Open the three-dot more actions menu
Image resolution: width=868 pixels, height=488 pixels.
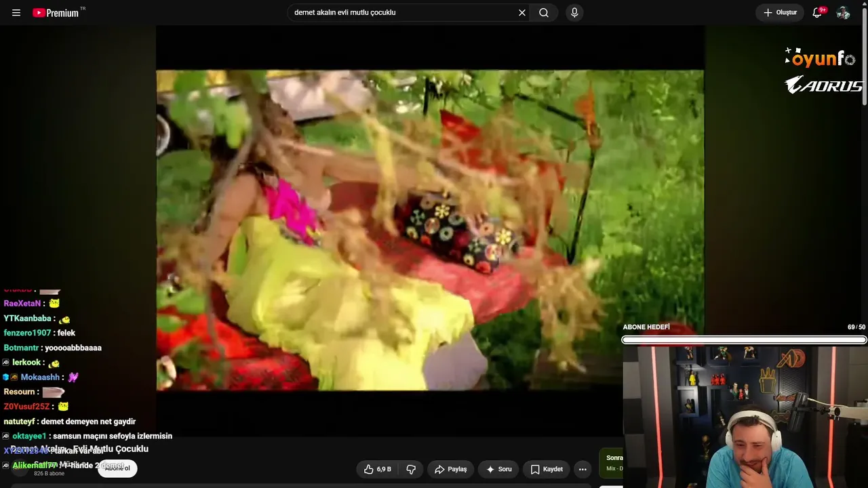(x=583, y=469)
